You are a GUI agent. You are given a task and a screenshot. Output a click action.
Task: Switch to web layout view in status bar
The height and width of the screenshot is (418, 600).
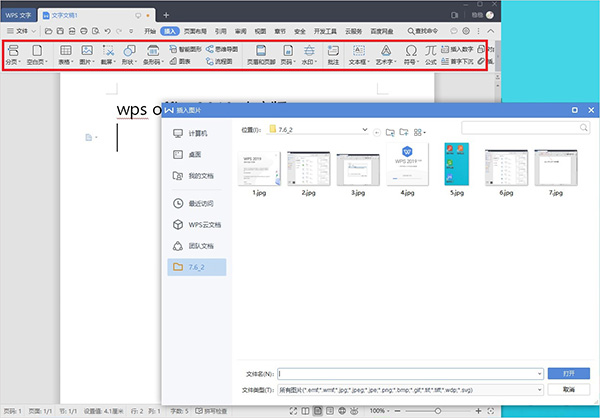tap(342, 411)
